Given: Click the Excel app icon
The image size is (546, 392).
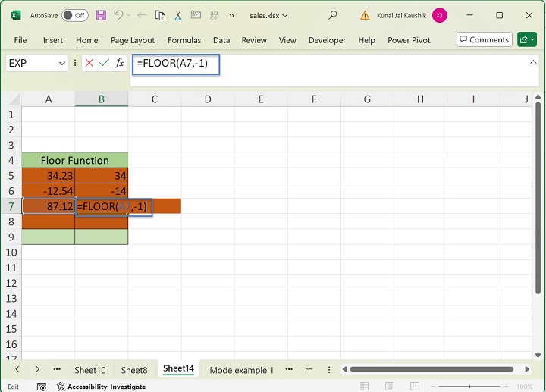Looking at the screenshot, I should coord(16,15).
